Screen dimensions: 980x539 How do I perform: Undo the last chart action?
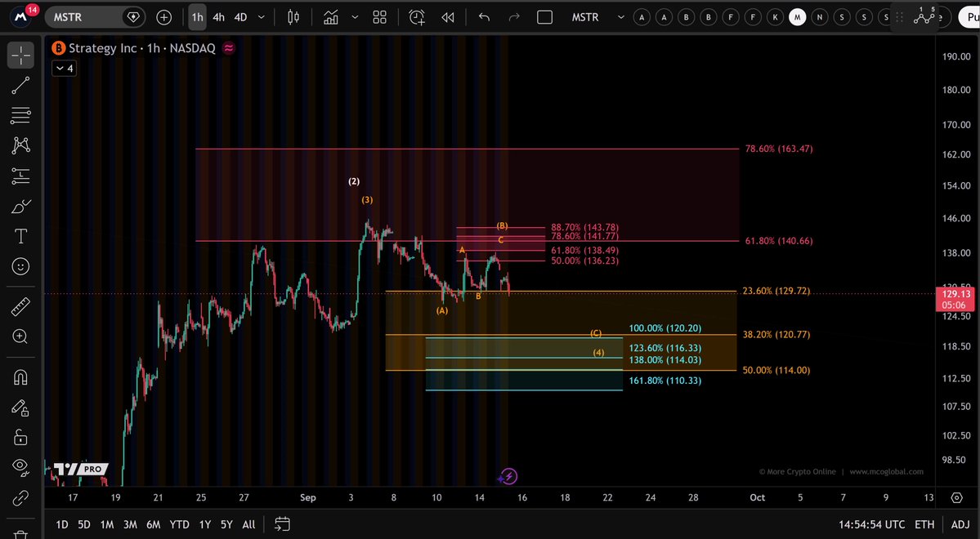[x=484, y=17]
